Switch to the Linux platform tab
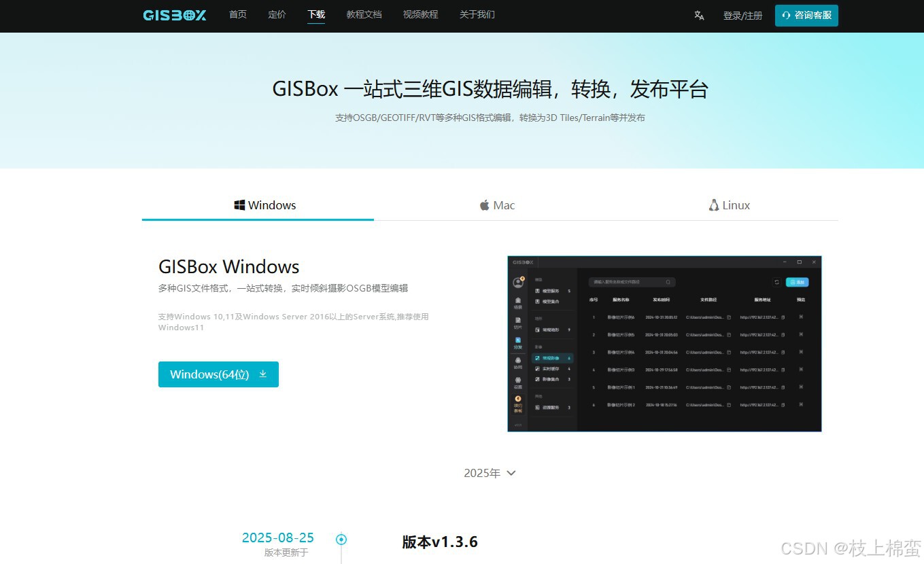This screenshot has width=924, height=564. 729,205
